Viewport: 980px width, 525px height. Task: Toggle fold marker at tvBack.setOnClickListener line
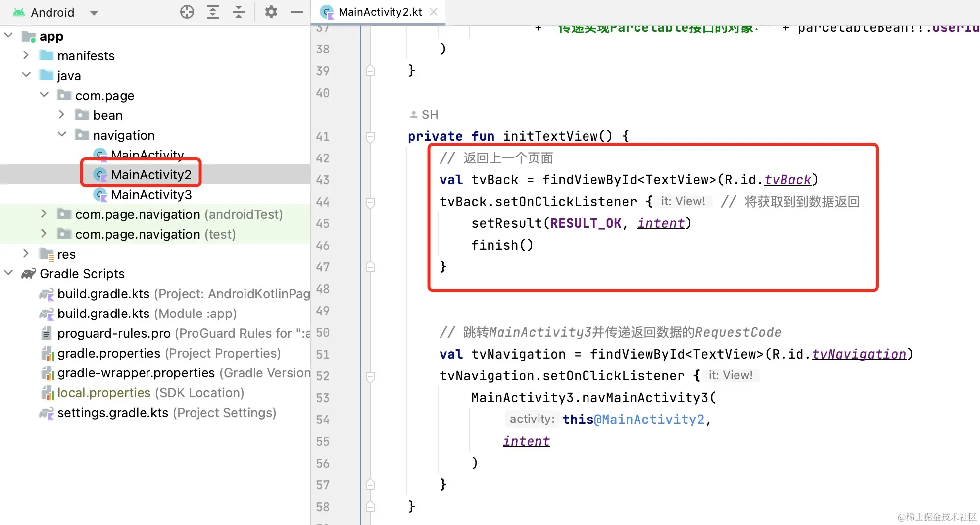pyautogui.click(x=370, y=202)
